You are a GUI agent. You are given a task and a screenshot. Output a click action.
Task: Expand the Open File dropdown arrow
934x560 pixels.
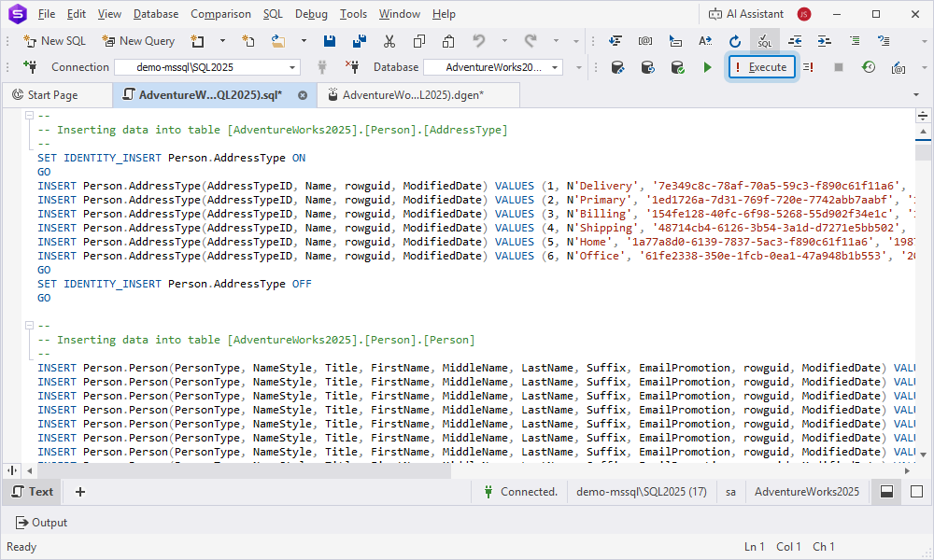[304, 41]
